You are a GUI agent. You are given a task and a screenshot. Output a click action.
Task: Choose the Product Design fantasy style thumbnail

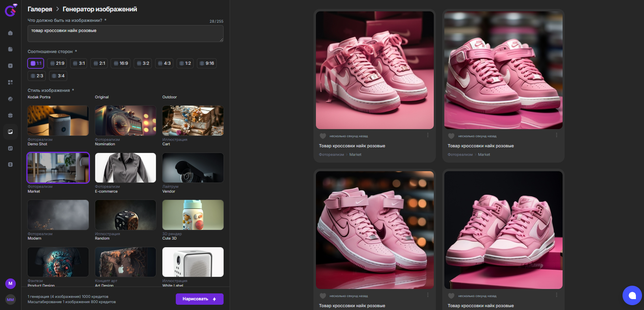[58, 262]
